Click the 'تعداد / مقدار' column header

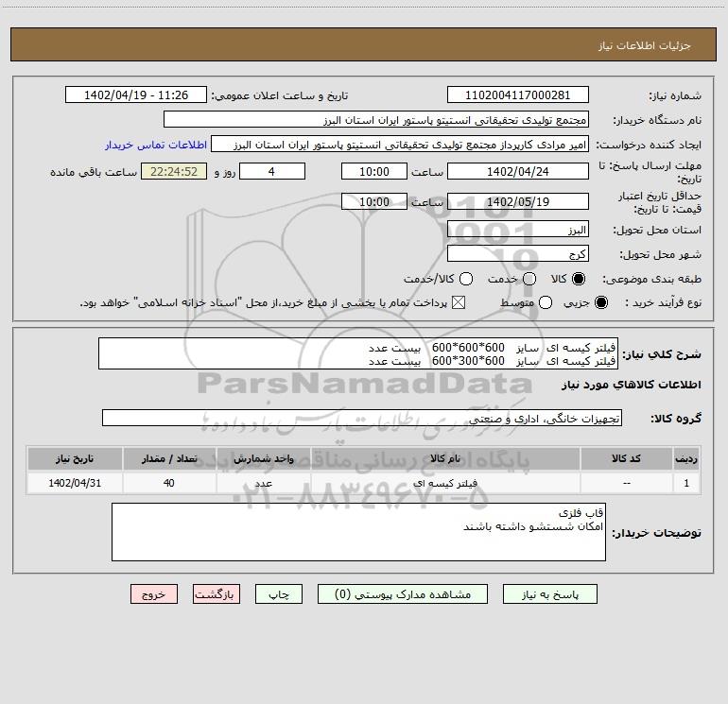click(x=169, y=458)
